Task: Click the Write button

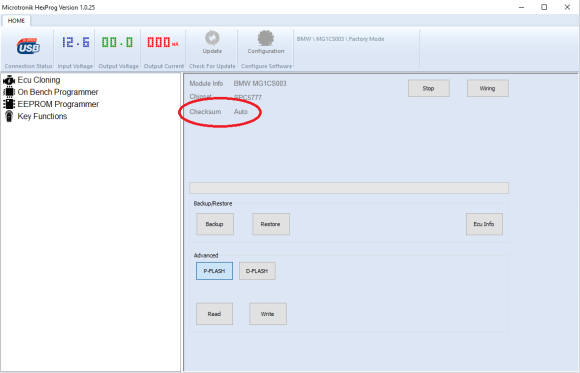Action: (x=268, y=314)
